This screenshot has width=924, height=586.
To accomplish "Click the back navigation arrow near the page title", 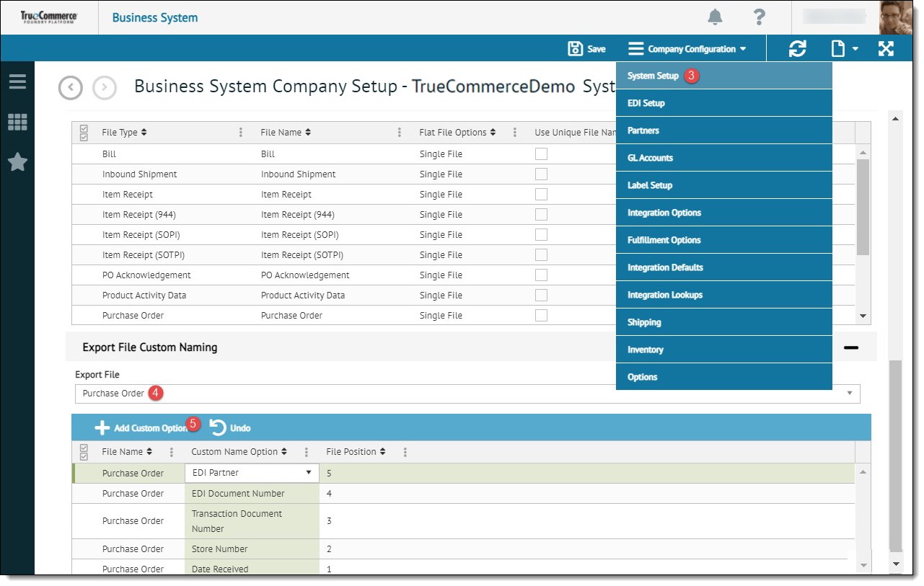I will pyautogui.click(x=70, y=87).
